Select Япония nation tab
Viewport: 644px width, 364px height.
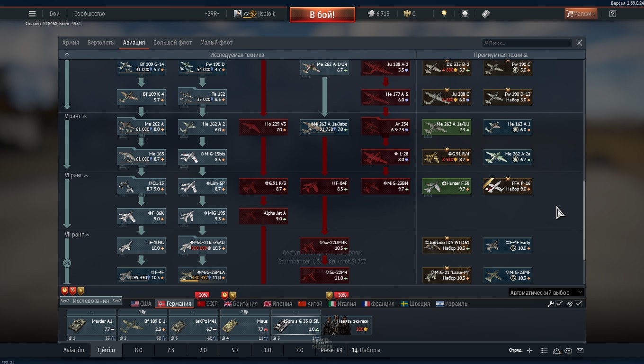pos(278,304)
